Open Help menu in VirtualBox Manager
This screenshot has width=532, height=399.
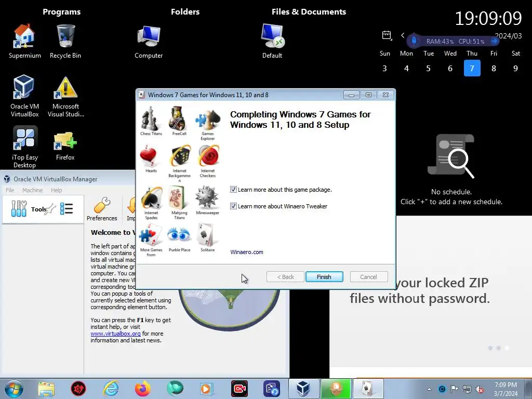56,190
